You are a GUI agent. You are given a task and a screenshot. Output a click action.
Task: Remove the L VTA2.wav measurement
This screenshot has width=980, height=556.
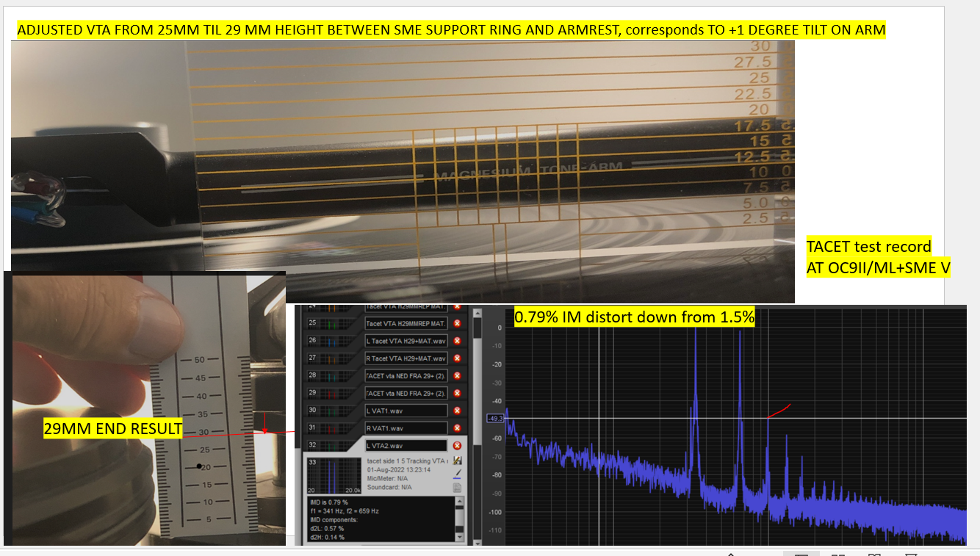click(457, 445)
